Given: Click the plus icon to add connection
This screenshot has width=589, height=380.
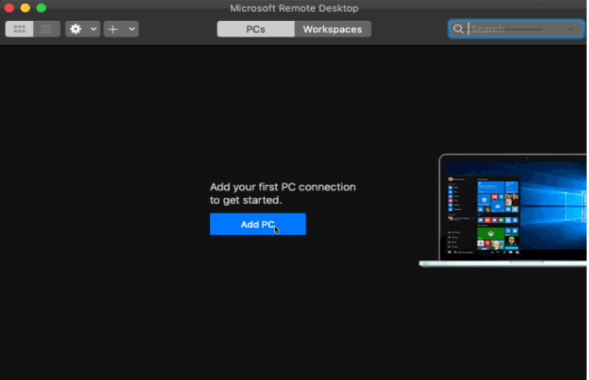Looking at the screenshot, I should tap(113, 29).
